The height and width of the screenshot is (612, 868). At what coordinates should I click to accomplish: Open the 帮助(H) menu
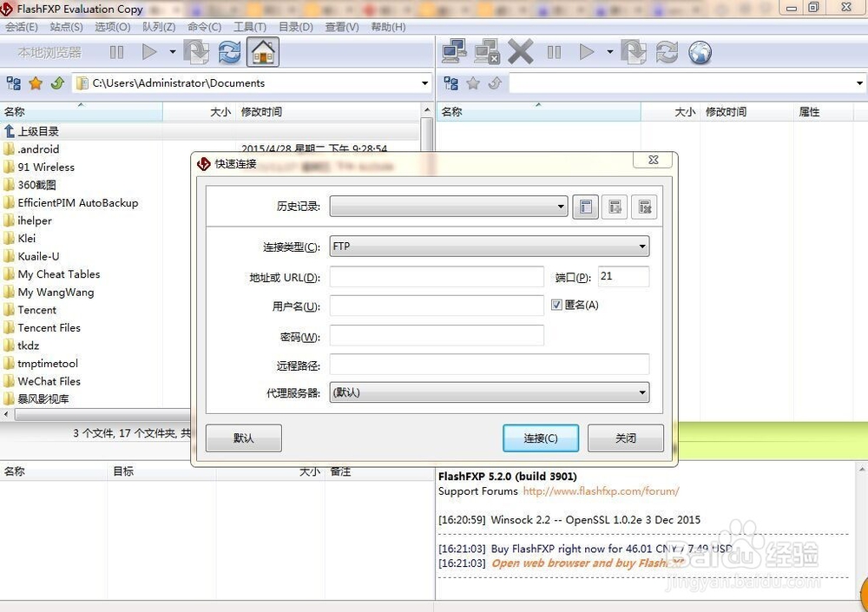tap(388, 27)
